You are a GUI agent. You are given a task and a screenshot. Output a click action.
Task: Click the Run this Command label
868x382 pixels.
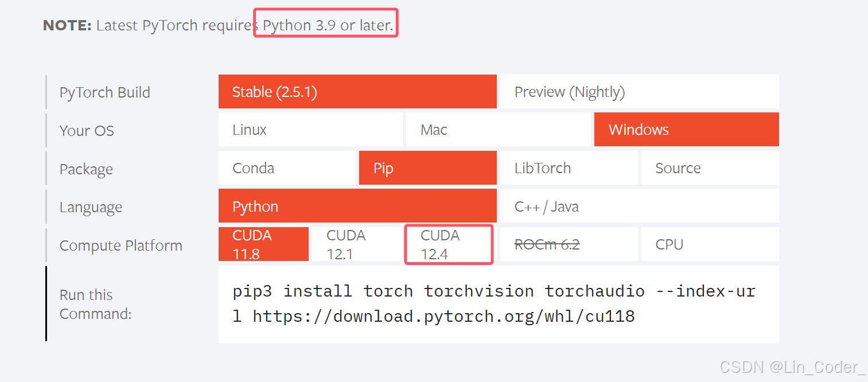click(96, 304)
